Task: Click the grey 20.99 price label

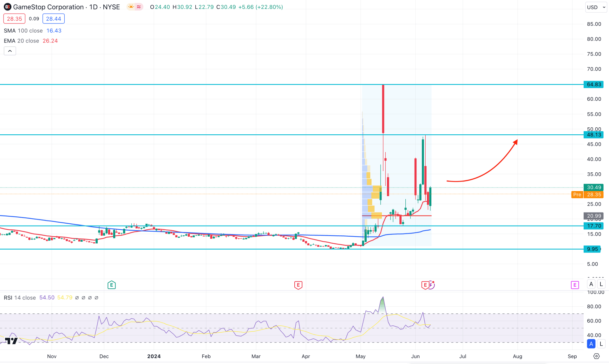Action: [x=594, y=216]
